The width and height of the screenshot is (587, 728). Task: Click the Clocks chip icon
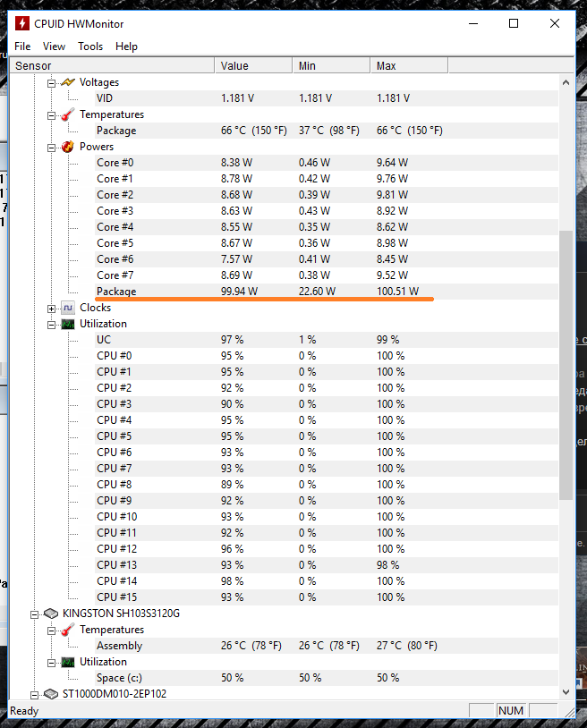68,308
